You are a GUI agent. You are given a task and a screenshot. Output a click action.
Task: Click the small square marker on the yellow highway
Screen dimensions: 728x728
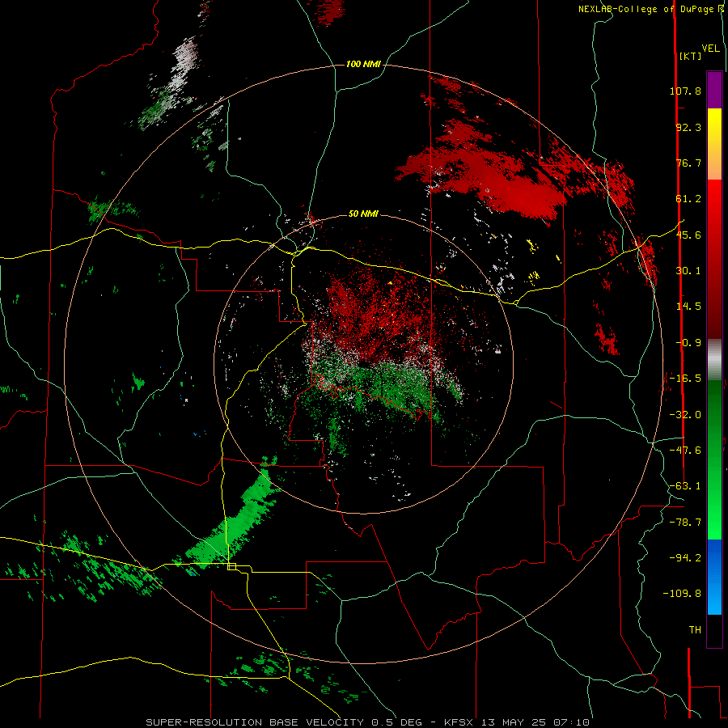[231, 566]
